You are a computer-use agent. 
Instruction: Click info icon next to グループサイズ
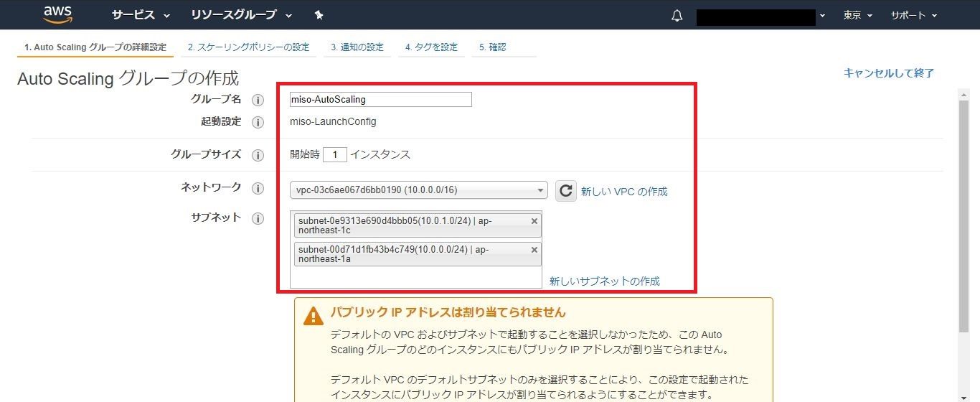[258, 155]
